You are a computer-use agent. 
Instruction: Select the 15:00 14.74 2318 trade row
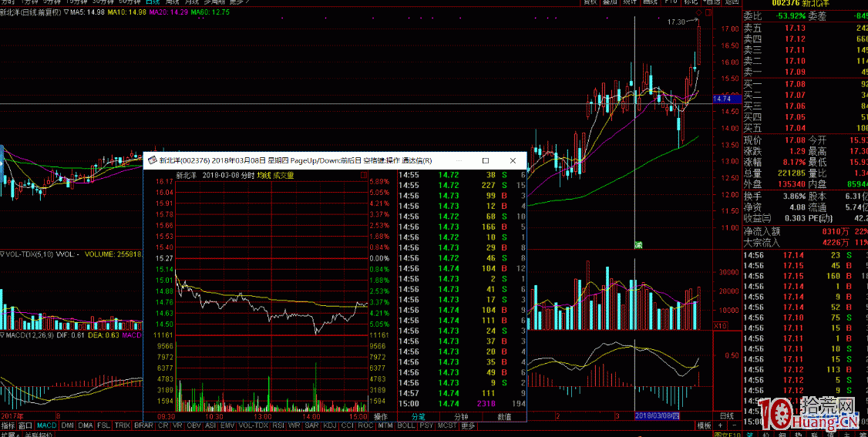[x=462, y=404]
